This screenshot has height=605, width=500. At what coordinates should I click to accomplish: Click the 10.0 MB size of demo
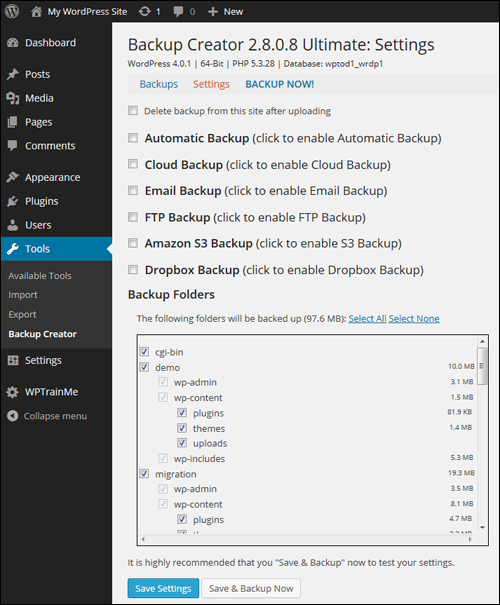461,366
